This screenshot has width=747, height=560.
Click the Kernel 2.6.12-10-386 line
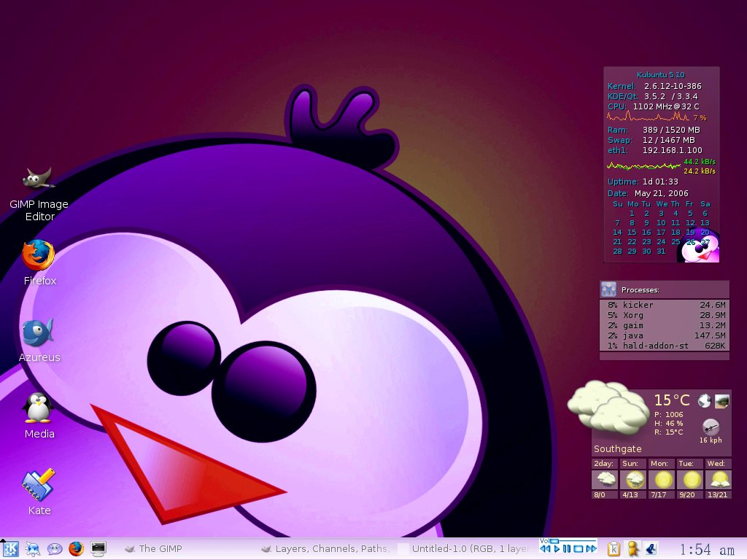tap(654, 86)
